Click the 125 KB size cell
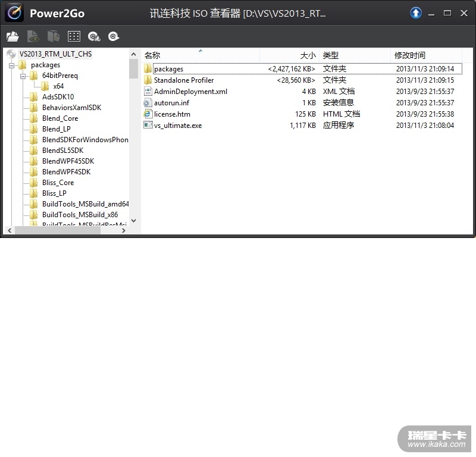This screenshot has width=476, height=457. [x=305, y=114]
